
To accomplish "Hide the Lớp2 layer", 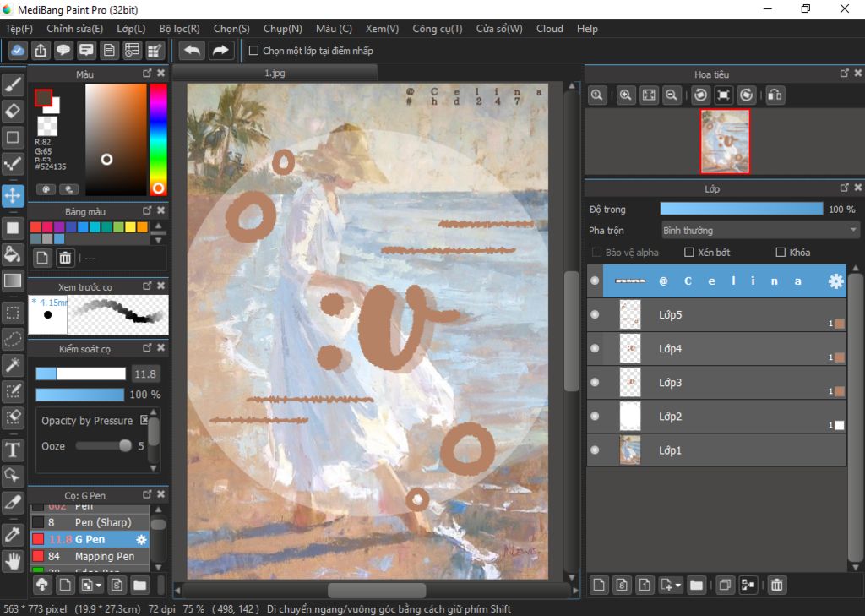I will [x=595, y=417].
